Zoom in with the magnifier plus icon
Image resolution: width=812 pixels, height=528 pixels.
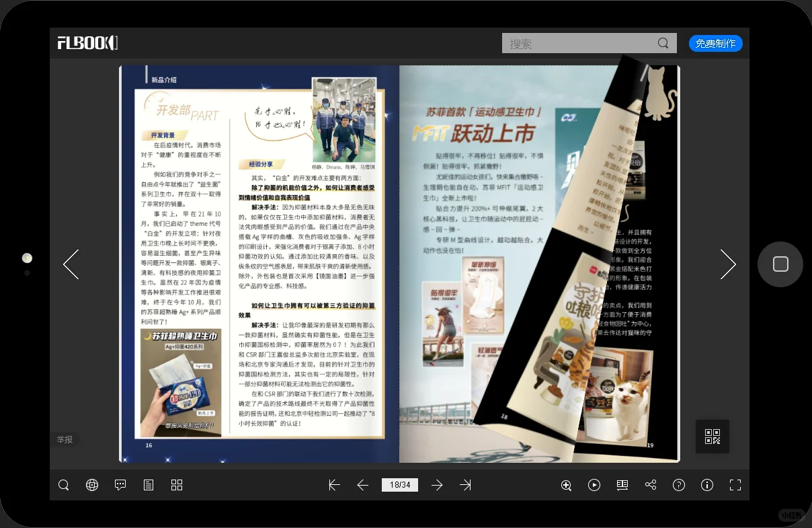[x=566, y=485]
